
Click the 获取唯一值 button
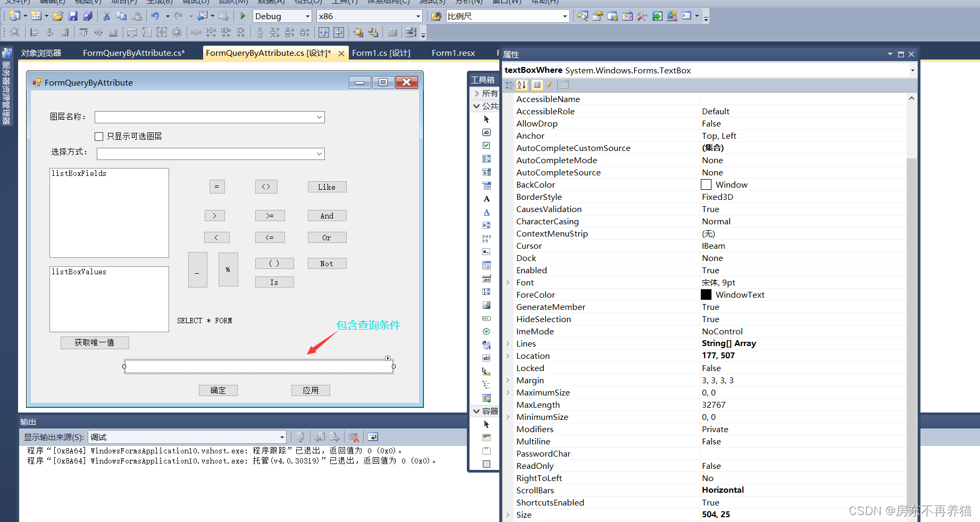click(95, 342)
